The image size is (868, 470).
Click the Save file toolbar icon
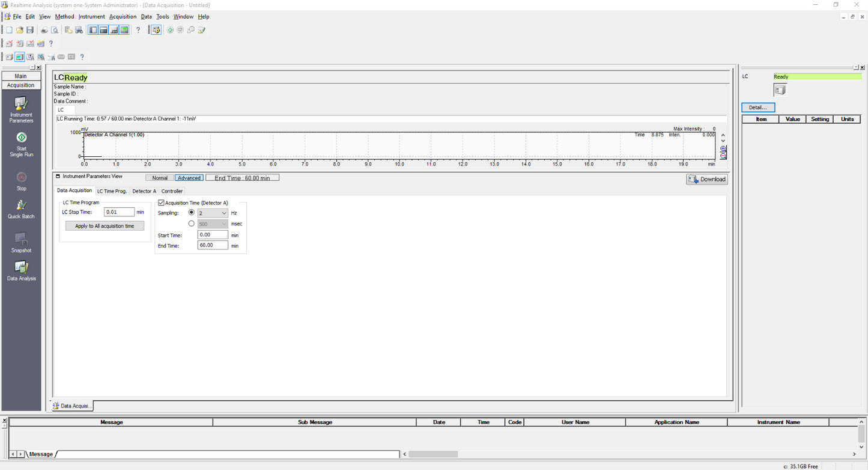coord(30,30)
